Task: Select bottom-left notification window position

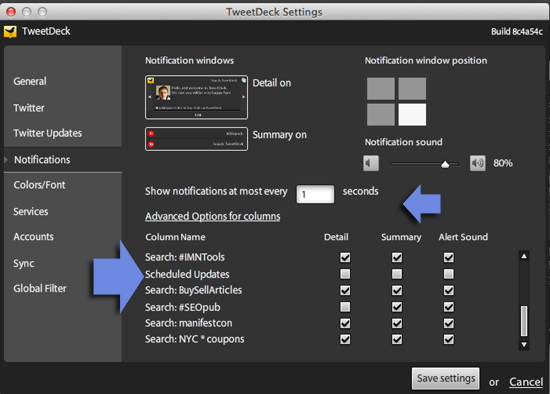Action: click(x=381, y=114)
